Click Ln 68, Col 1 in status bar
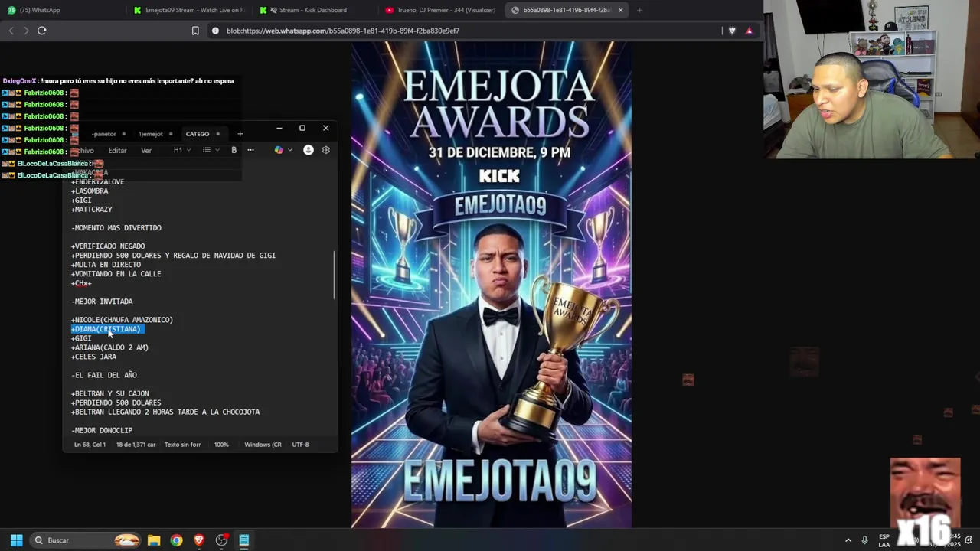This screenshot has width=980, height=551. pyautogui.click(x=90, y=445)
